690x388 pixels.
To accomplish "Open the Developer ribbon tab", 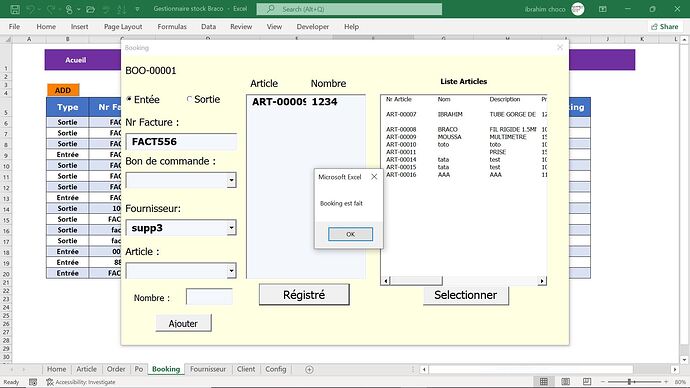I will (x=312, y=27).
